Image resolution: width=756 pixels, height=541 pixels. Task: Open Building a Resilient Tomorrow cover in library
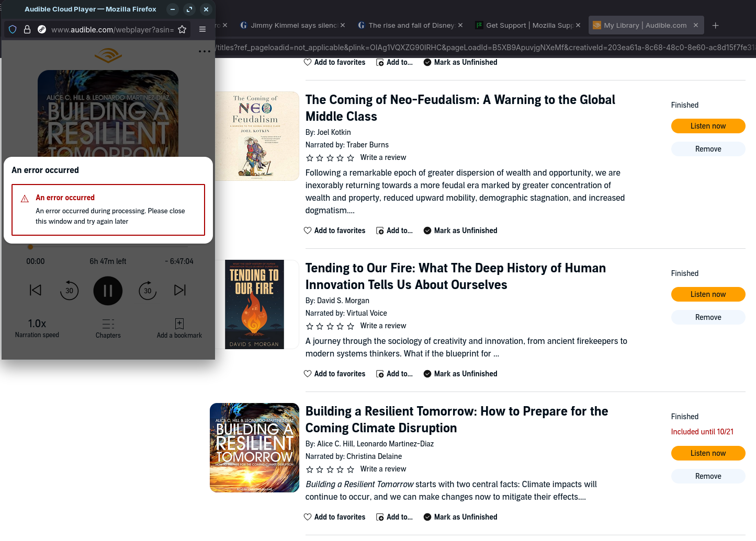point(254,447)
